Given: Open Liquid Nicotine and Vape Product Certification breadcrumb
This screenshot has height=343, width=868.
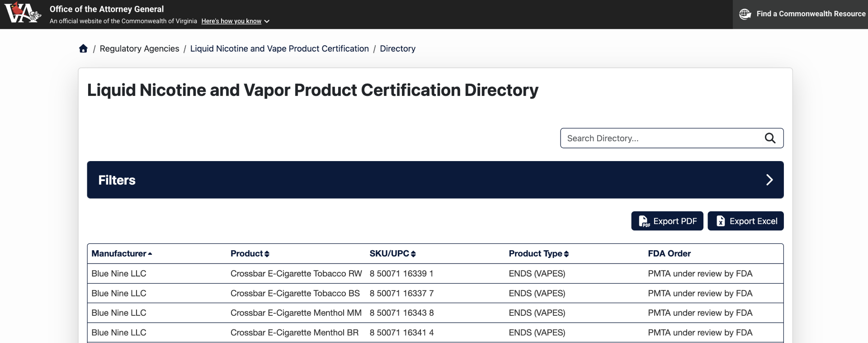Looking at the screenshot, I should (279, 48).
